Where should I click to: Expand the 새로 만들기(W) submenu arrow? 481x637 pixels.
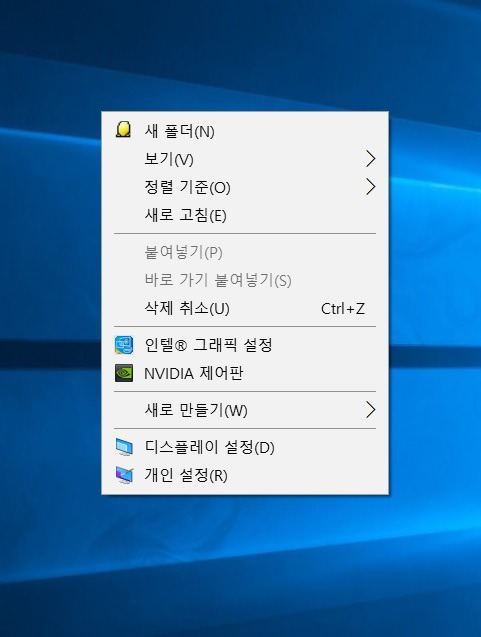click(x=370, y=410)
